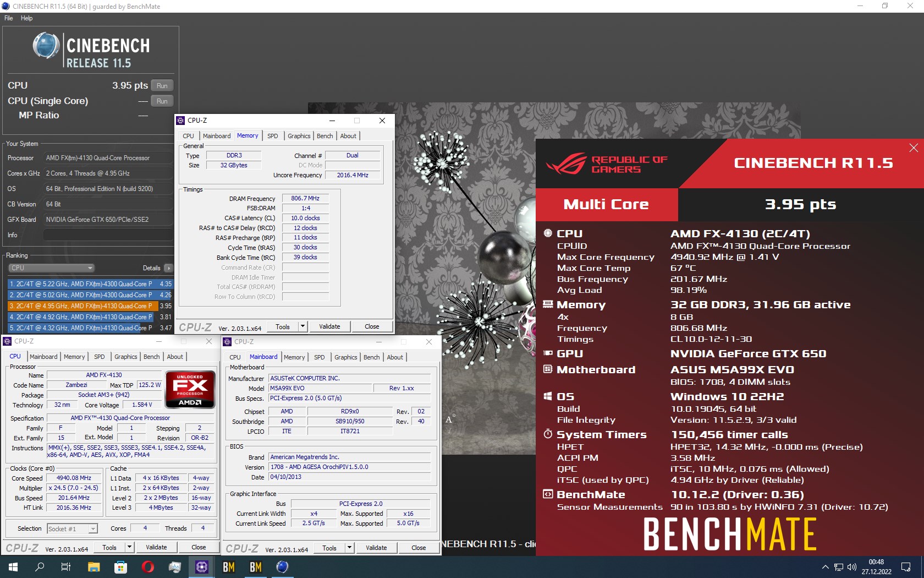Open About tab in Memory CPU-Z window
The image size is (924, 578).
(x=348, y=136)
